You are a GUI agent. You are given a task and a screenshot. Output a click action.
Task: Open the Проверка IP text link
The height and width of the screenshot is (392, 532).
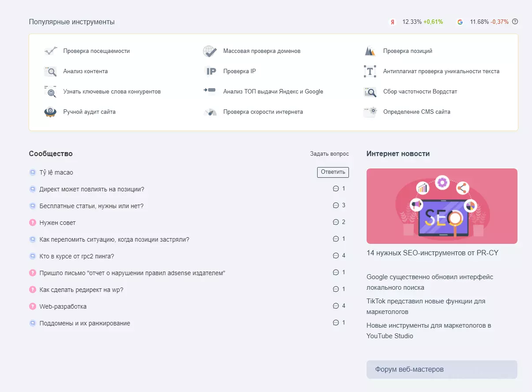click(240, 71)
